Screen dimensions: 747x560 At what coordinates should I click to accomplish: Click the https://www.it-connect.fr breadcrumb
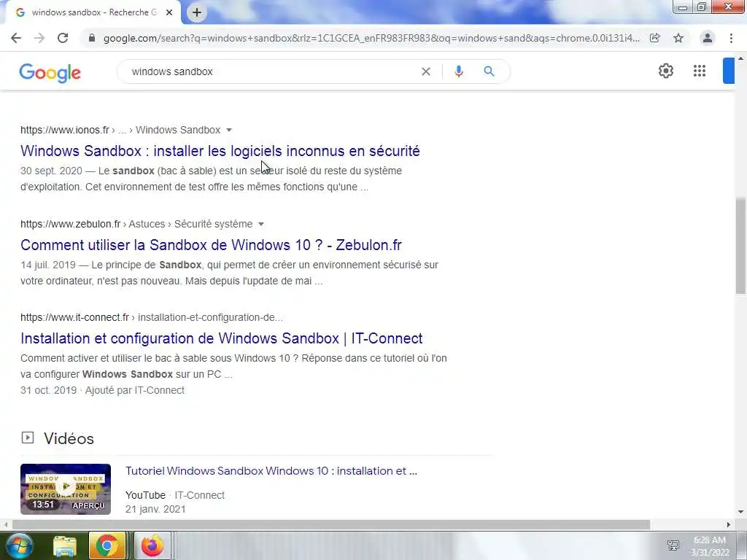75,317
